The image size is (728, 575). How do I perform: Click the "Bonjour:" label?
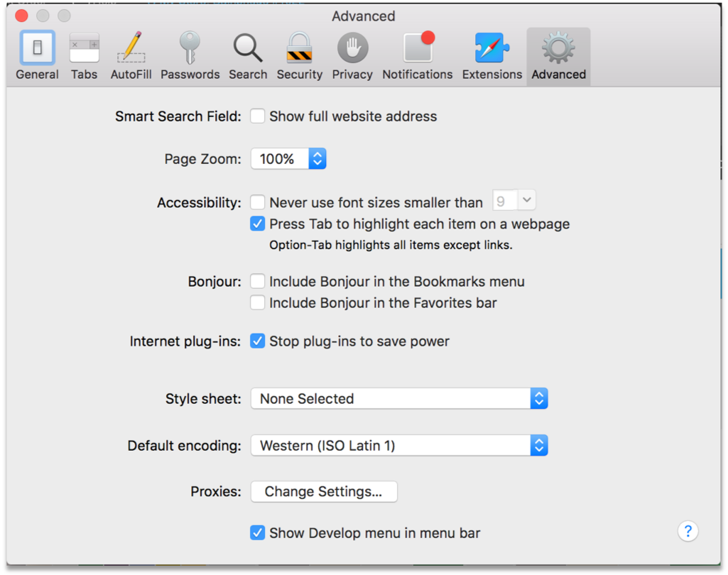214,282
